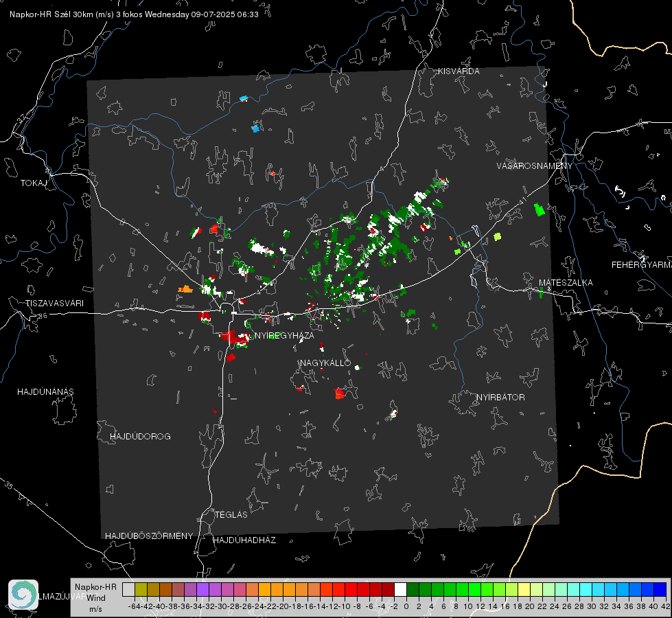Pick the dark green swatch between 0 and 2
Screen dimensions: 672x618
(413, 590)
